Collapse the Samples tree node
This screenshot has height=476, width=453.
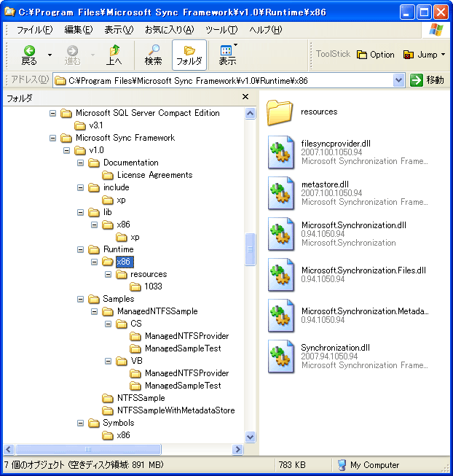click(x=80, y=300)
